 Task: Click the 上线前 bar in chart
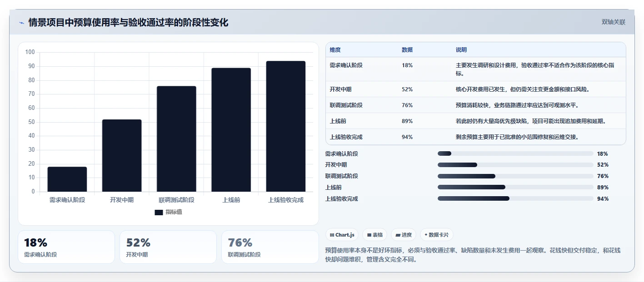pyautogui.click(x=231, y=130)
